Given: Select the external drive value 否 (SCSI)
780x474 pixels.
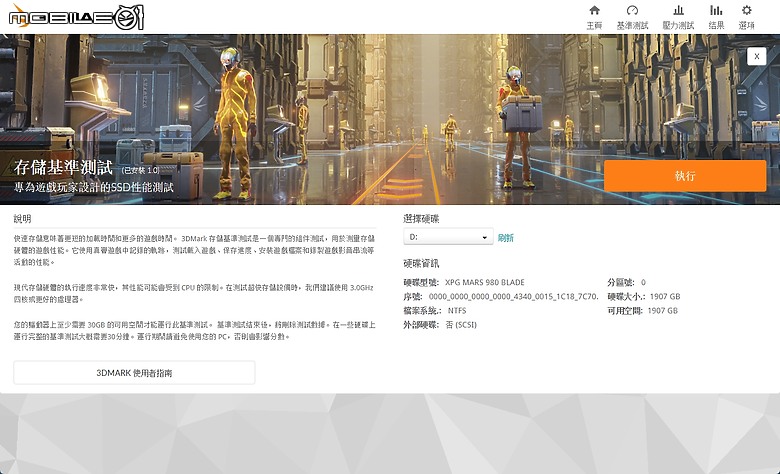Looking at the screenshot, I should (461, 325).
